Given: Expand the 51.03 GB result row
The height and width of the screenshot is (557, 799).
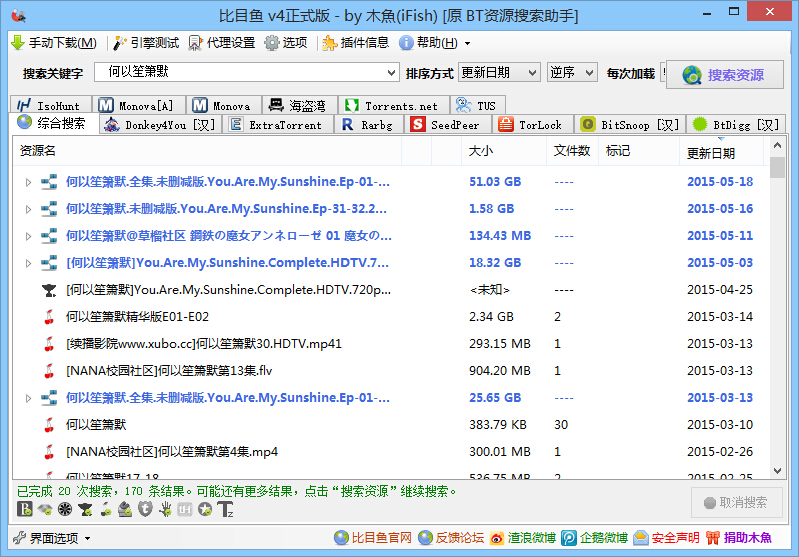Looking at the screenshot, I should click(28, 182).
